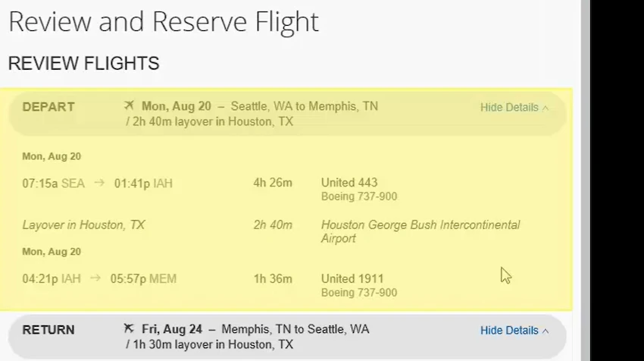Click the 05:57p MEM arrival time
This screenshot has width=644, height=361.
point(143,278)
